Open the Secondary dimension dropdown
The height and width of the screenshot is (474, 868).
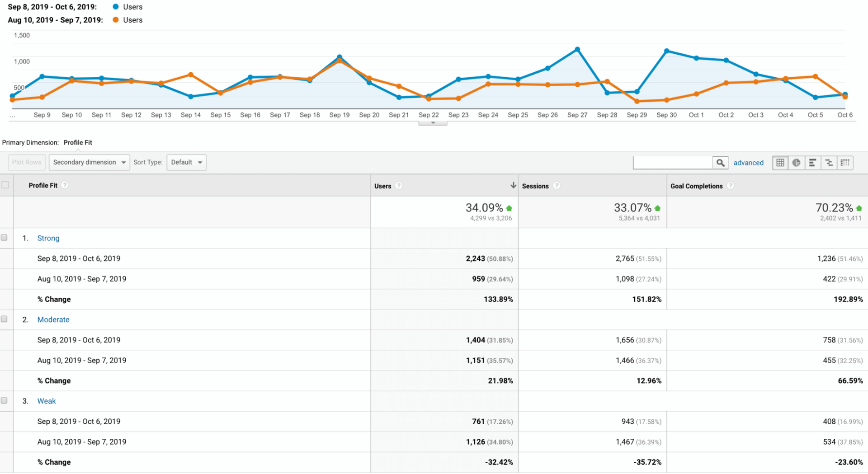coord(89,162)
